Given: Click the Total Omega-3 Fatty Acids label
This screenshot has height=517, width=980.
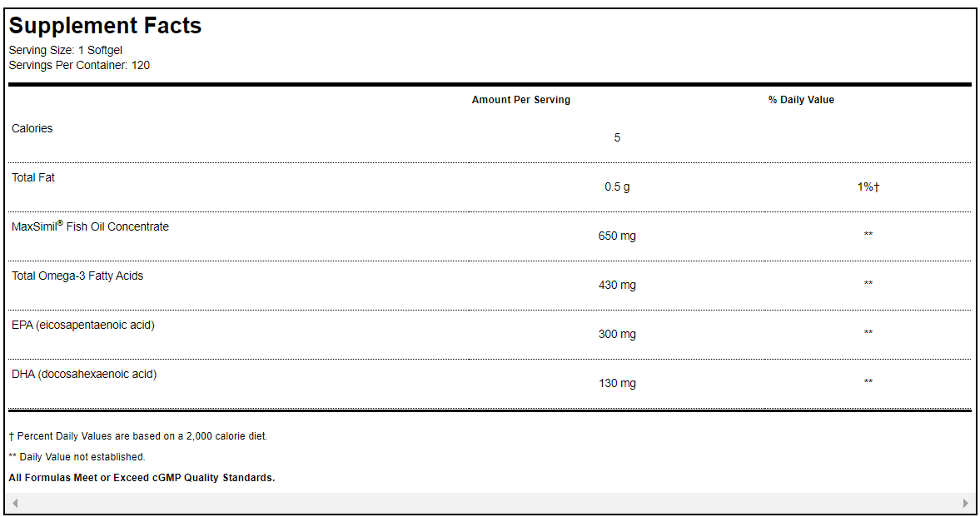Looking at the screenshot, I should tap(77, 276).
